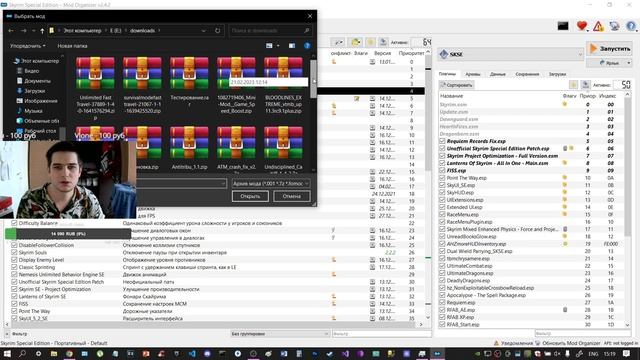Toggle Skyrim Souls mod checkbox

[x=14, y=253]
